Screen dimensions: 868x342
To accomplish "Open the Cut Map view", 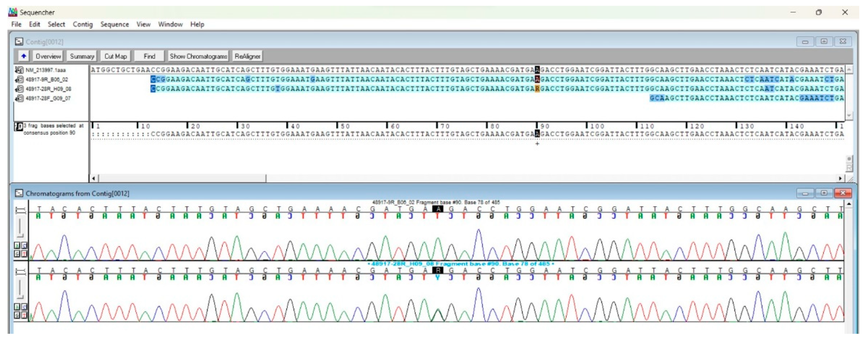I will point(116,56).
